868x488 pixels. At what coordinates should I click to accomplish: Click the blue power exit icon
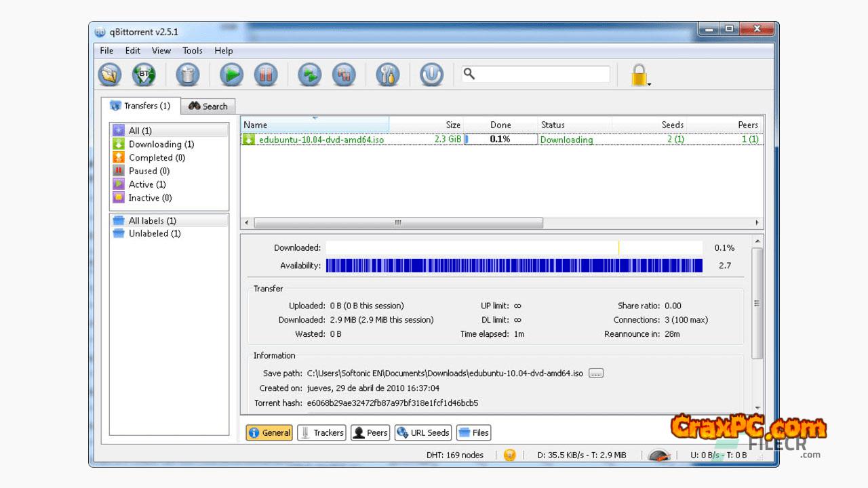(431, 75)
